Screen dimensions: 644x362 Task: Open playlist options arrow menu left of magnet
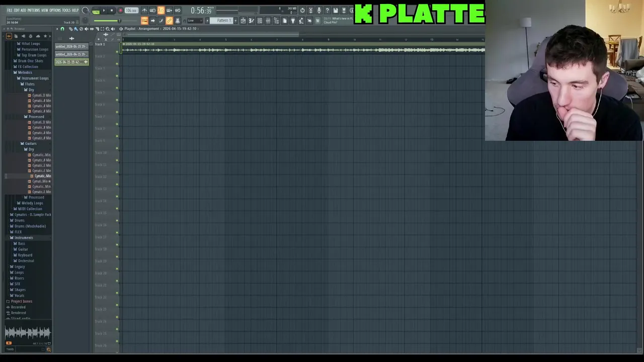pos(57,29)
